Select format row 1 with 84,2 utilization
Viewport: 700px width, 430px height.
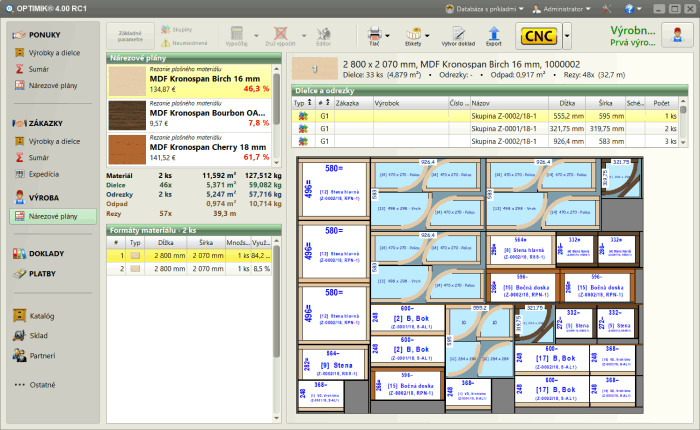(189, 256)
